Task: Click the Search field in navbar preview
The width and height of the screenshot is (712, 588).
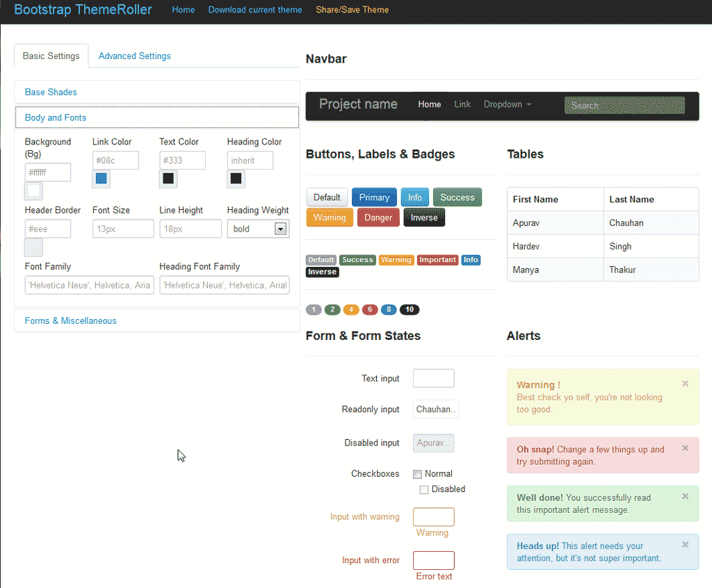Action: pos(624,104)
